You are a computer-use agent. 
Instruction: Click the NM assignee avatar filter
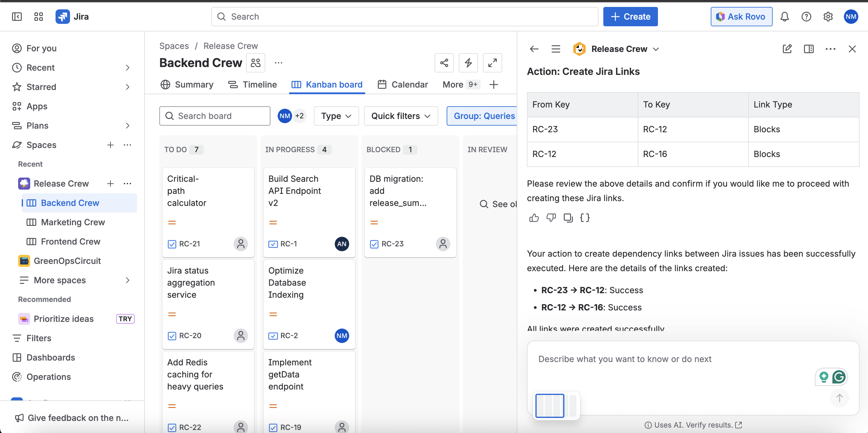tap(284, 116)
